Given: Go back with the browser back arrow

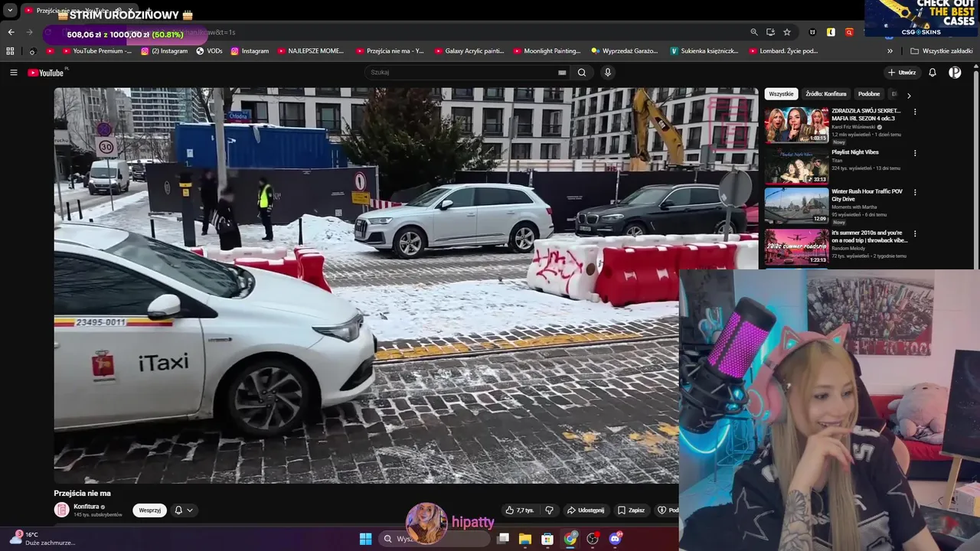Looking at the screenshot, I should pyautogui.click(x=11, y=32).
